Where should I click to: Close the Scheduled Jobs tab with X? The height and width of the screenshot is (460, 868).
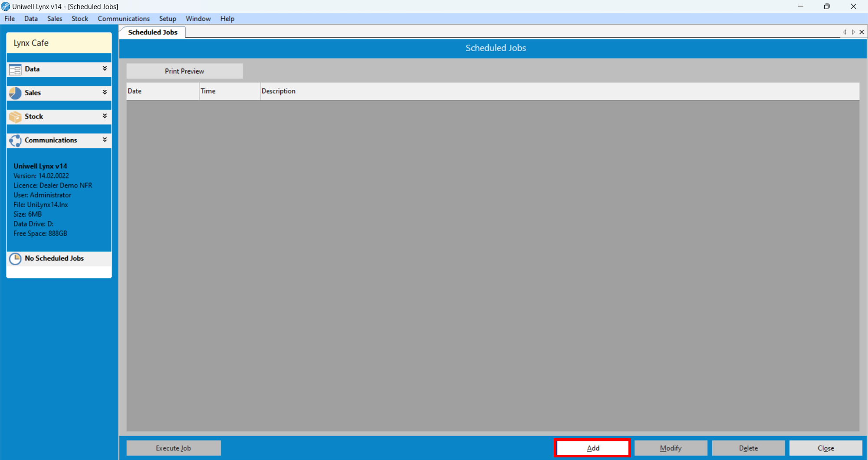tap(862, 32)
